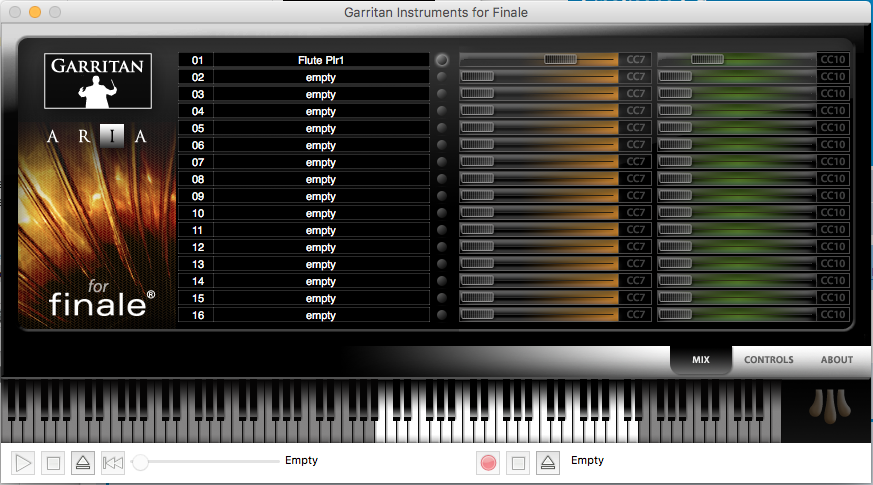This screenshot has height=485, width=873.
Task: Start recording with the red record button
Action: coord(488,463)
